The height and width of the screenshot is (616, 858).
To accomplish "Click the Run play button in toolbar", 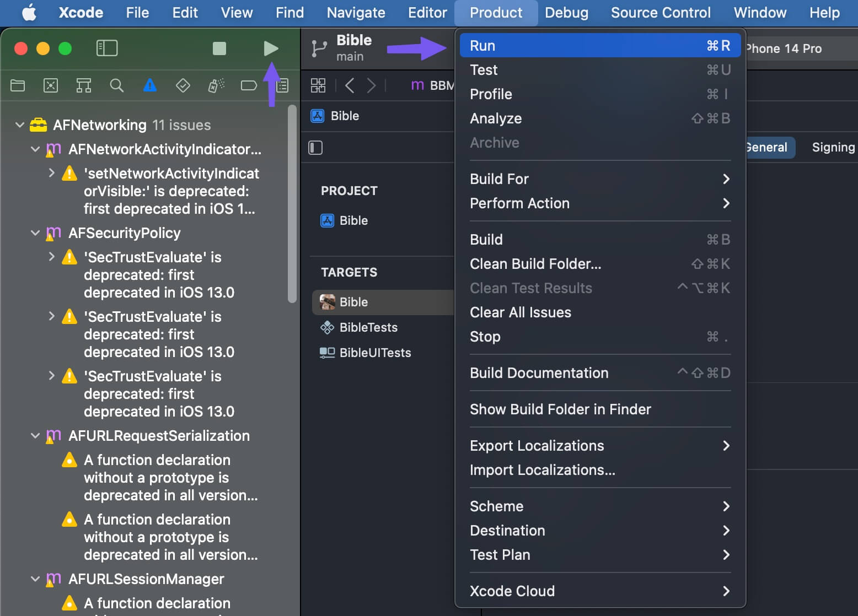I will 270,48.
